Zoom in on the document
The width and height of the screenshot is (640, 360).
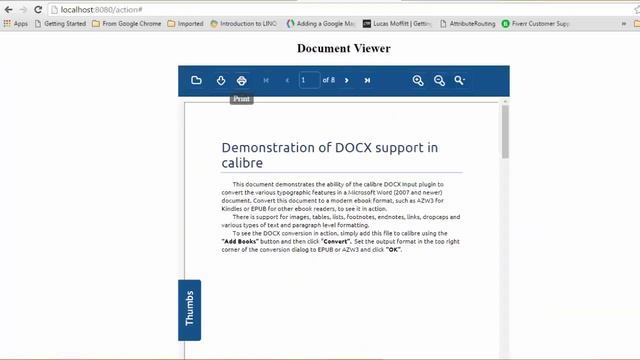[418, 80]
